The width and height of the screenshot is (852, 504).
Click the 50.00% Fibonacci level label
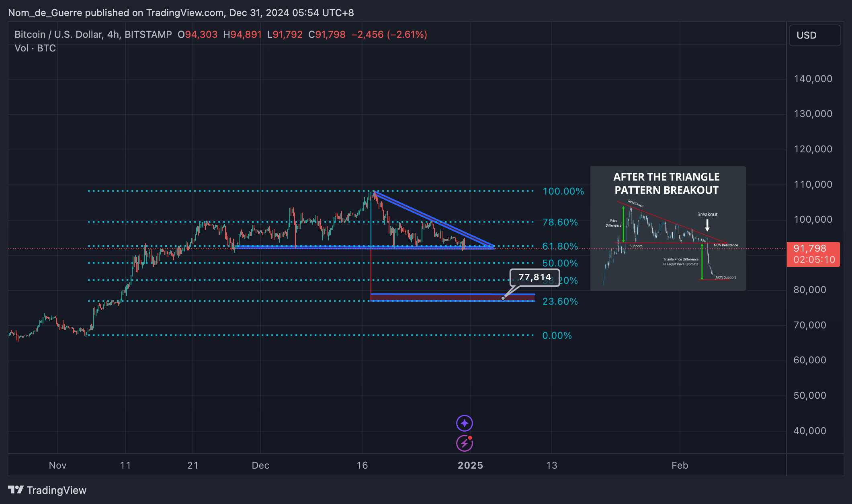tap(560, 263)
